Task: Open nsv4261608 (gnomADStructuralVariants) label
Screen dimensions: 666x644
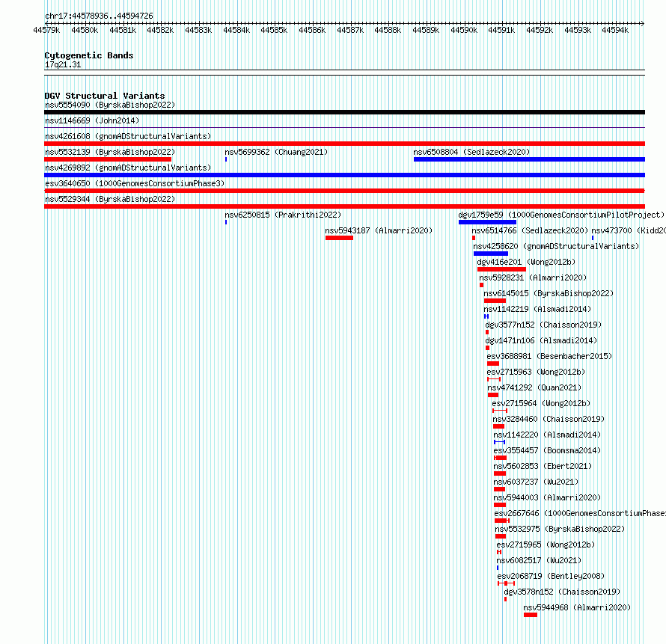Action: (128, 136)
